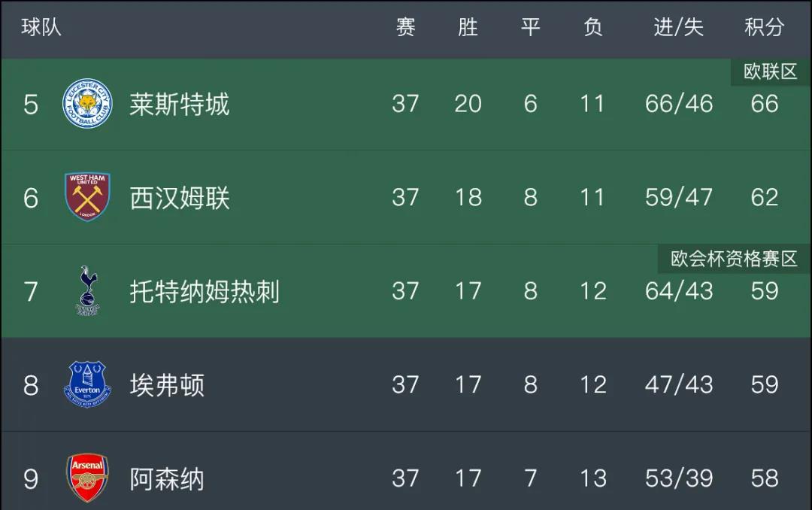Screen dimensions: 812x510
Task: Click the 积分 column header
Action: point(765,27)
